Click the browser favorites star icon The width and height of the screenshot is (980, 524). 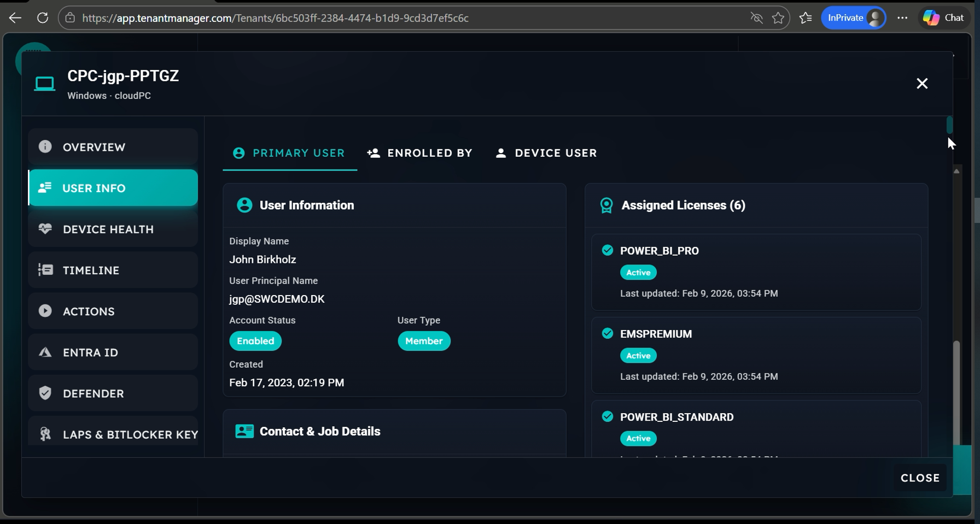[778, 18]
